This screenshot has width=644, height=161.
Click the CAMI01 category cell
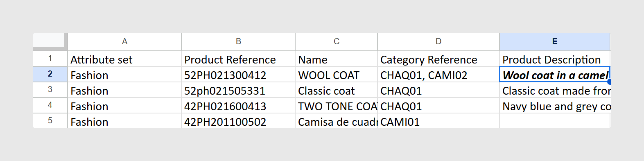point(438,121)
